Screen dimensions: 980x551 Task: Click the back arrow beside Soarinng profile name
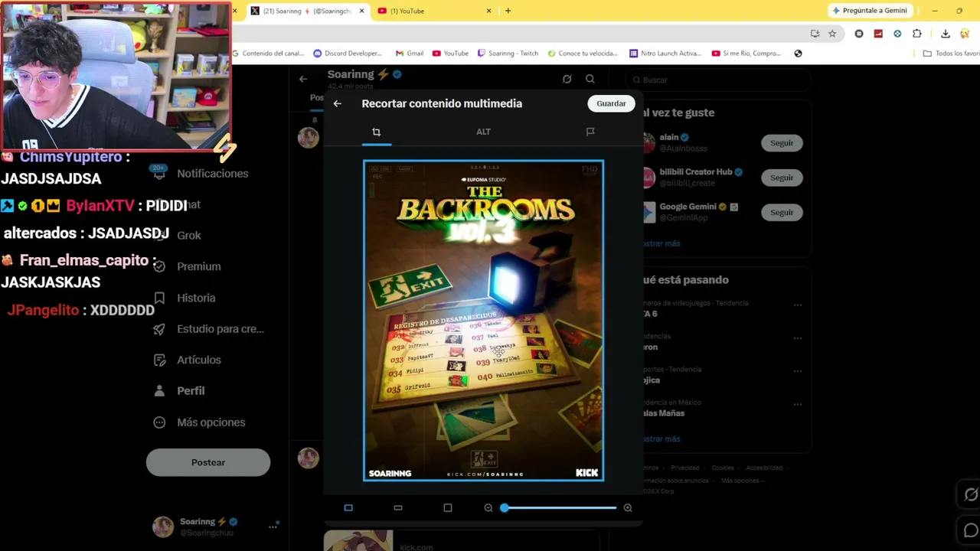pyautogui.click(x=303, y=79)
